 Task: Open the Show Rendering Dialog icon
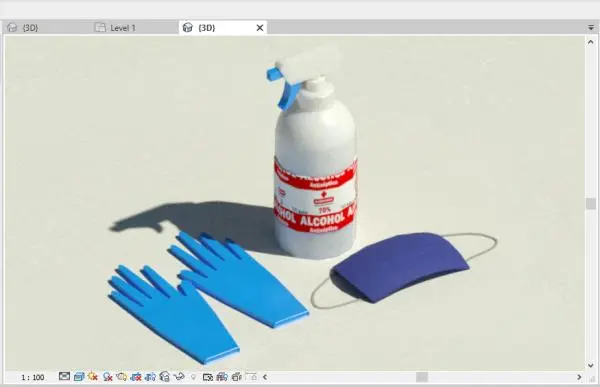coord(122,377)
